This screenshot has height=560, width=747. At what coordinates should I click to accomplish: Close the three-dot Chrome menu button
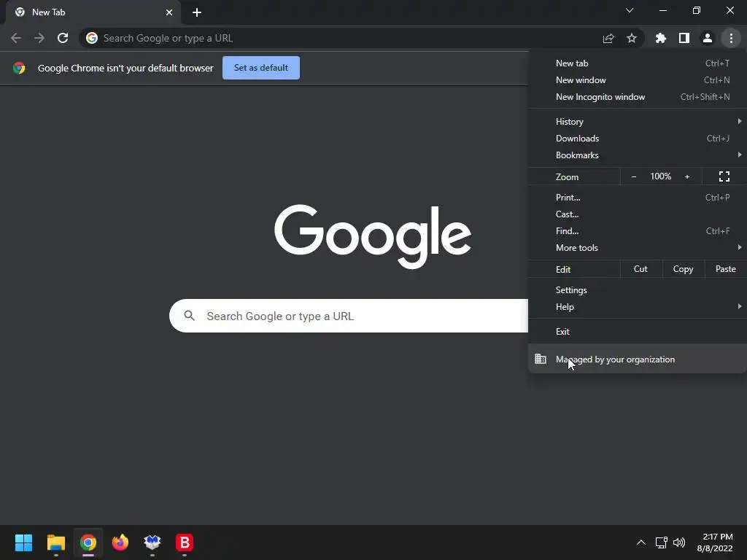tap(731, 38)
